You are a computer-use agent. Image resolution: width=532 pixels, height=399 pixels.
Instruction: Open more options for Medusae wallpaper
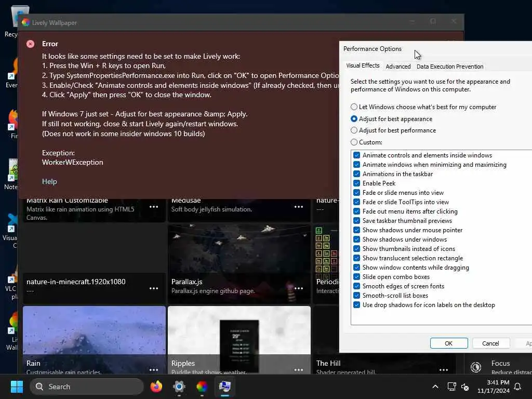(x=299, y=207)
